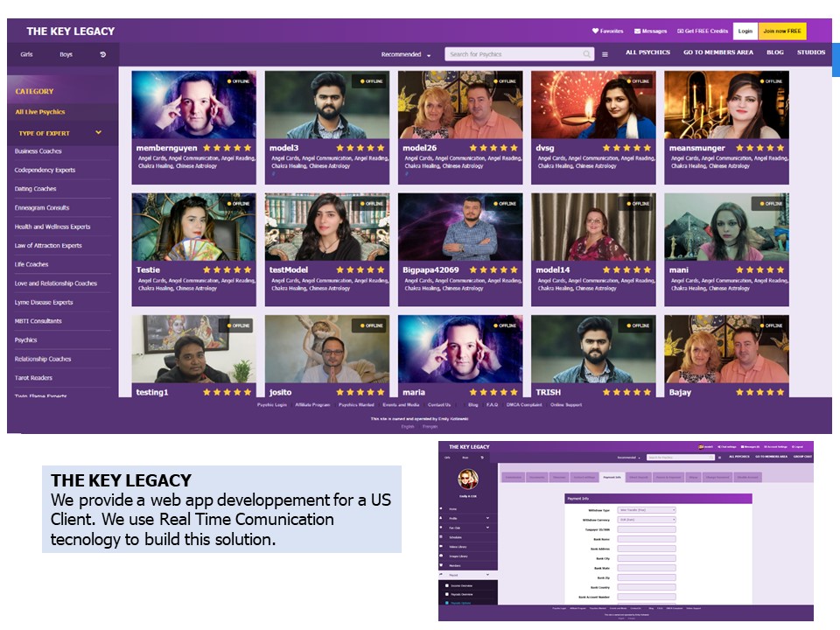The height and width of the screenshot is (630, 840).
Task: Open meansmunger profile thumbnail
Action: point(726,105)
